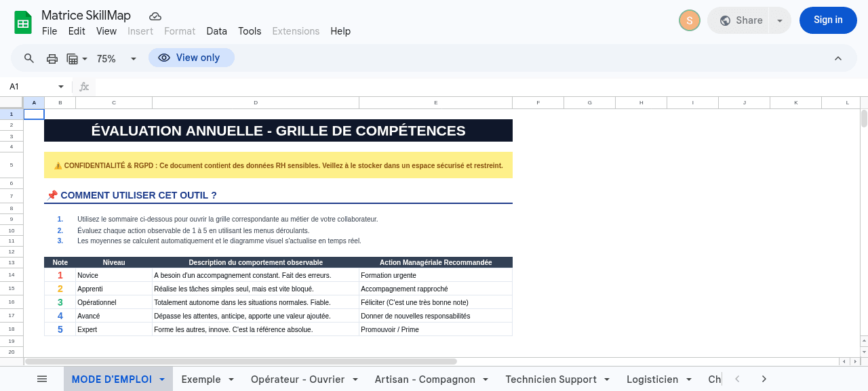
Task: Expand the Share options dropdown arrow
Action: coord(780,20)
